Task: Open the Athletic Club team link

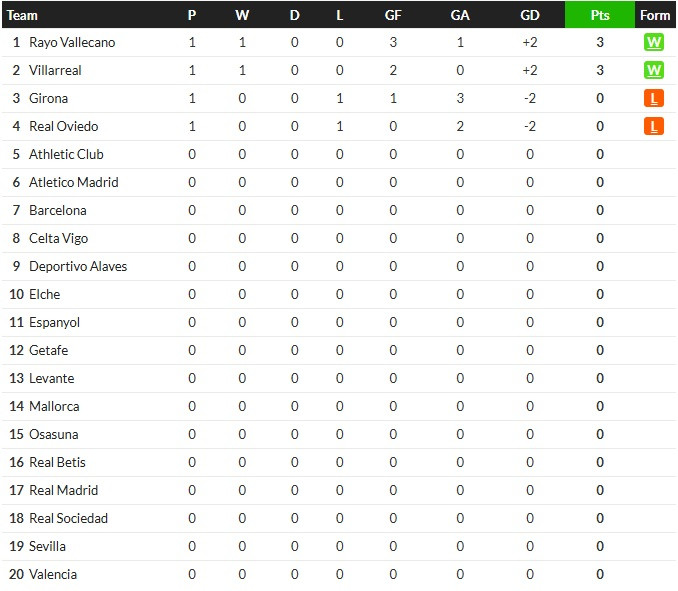Action: pos(66,154)
